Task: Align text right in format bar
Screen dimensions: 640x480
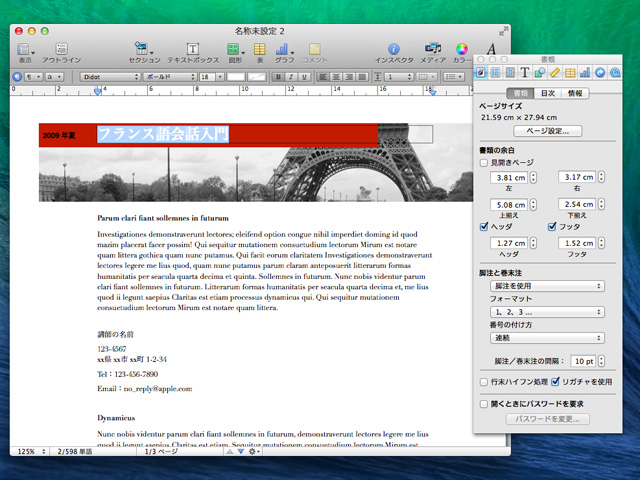Action: click(349, 77)
